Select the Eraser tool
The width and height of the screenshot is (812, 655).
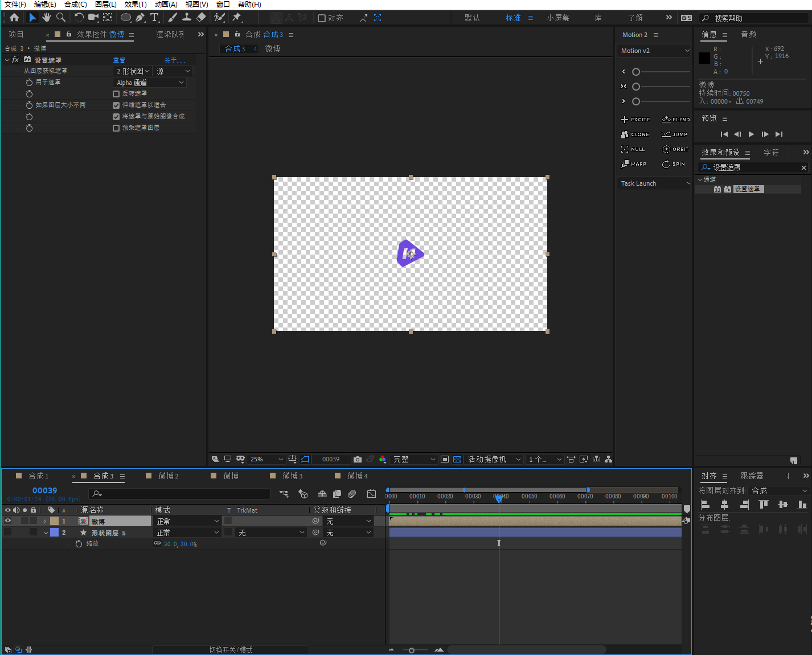click(x=201, y=18)
